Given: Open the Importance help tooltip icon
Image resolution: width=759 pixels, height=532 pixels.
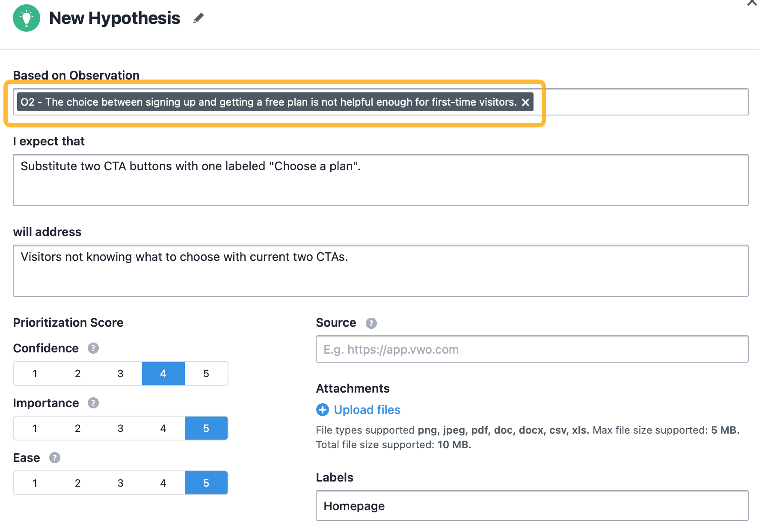Looking at the screenshot, I should pos(93,403).
